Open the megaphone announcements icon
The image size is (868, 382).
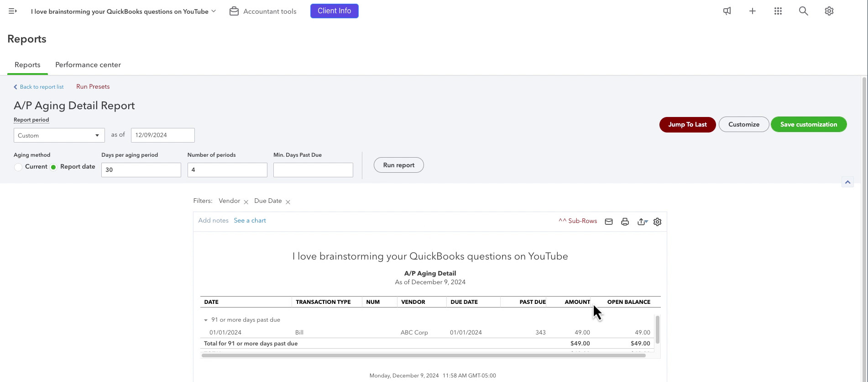pyautogui.click(x=727, y=11)
